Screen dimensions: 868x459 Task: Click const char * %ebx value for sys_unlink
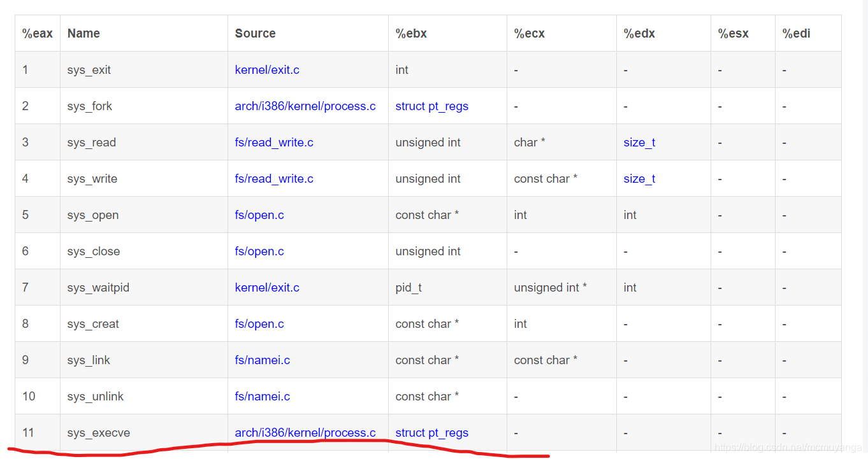click(428, 397)
